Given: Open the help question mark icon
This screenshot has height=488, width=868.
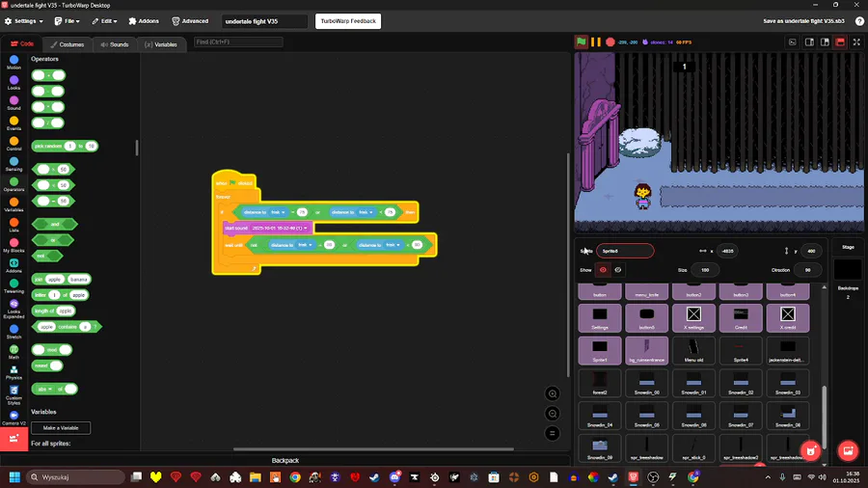Looking at the screenshot, I should pos(859,21).
